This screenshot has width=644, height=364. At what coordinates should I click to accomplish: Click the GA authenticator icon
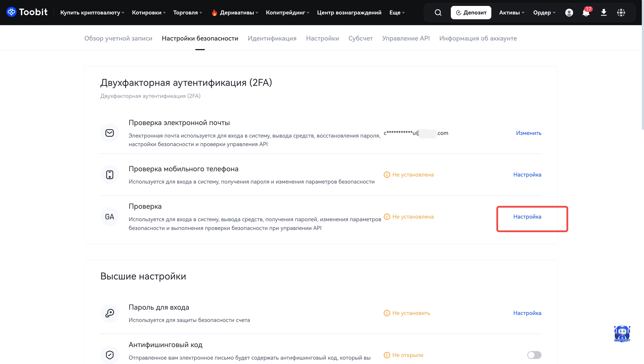tap(110, 217)
